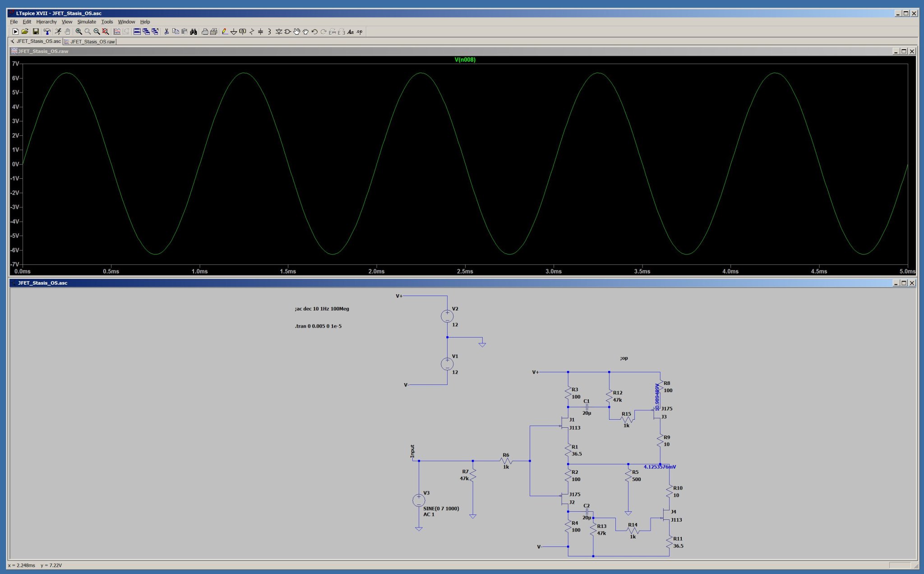Click the 4.1253576mV voltage label
This screenshot has width=924, height=574.
coord(660,467)
